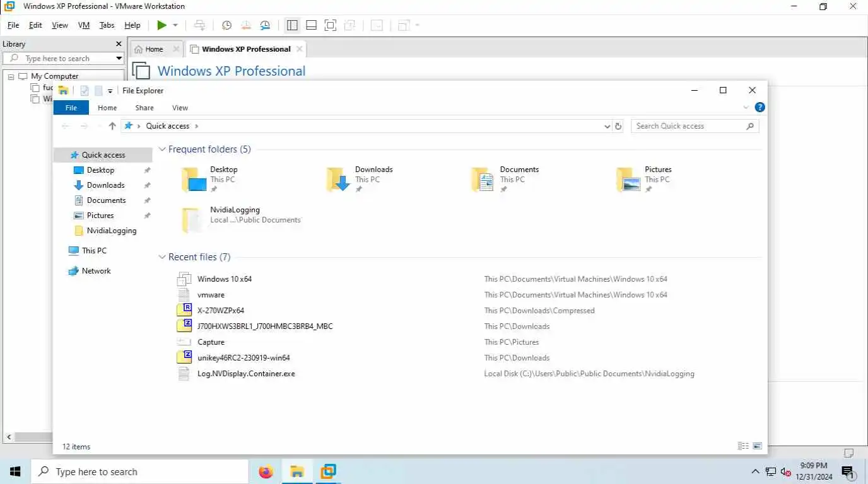This screenshot has height=484, width=868.
Task: Open the Edit menu in VMware
Action: [35, 25]
